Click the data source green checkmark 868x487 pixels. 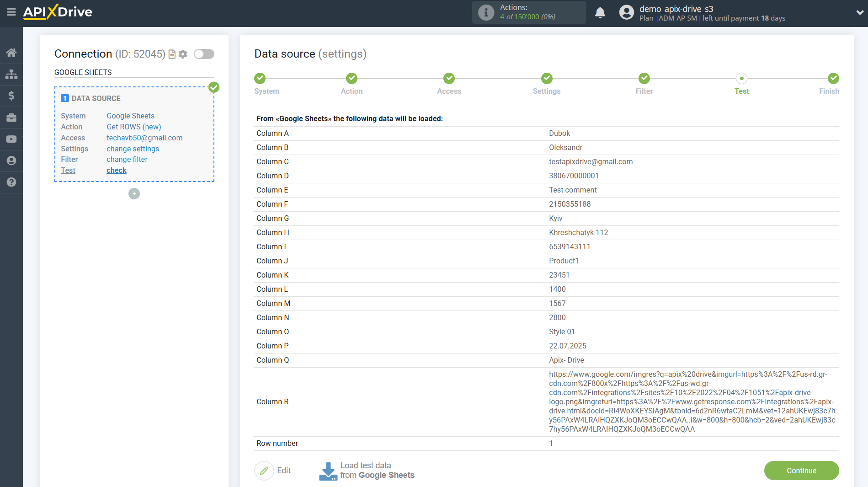(214, 87)
